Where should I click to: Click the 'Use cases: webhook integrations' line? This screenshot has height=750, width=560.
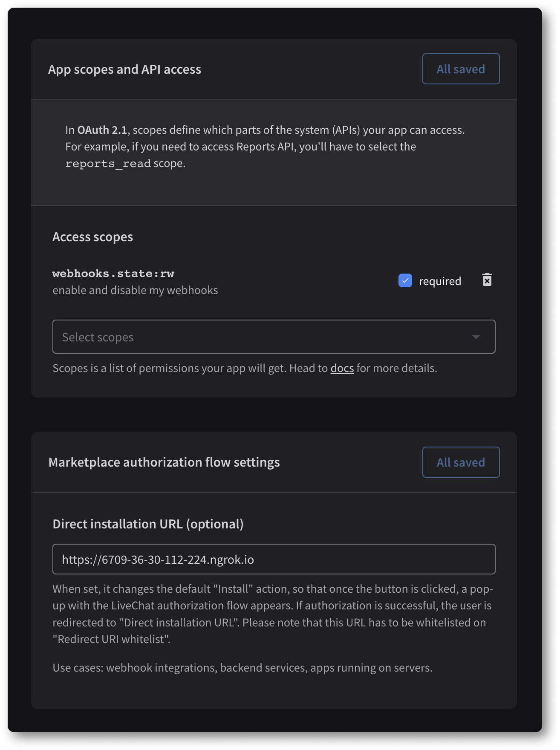click(x=242, y=668)
